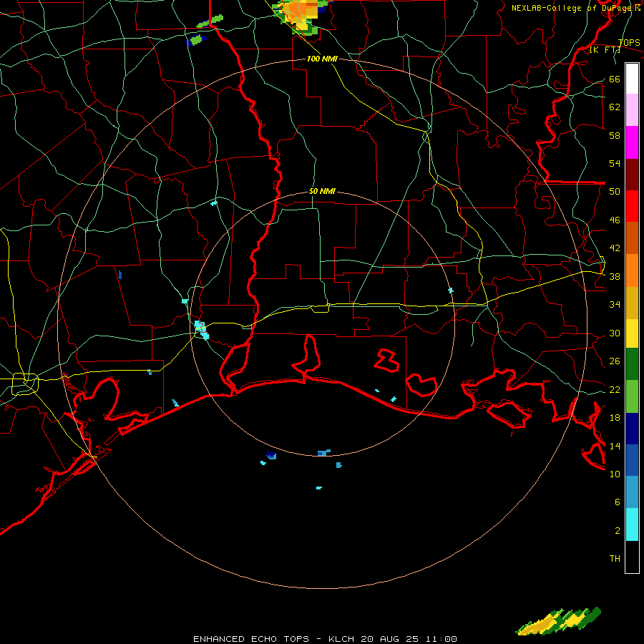This screenshot has width=644, height=644.
Task: Click the cyan echo cluster at highway junction
Action: (202, 330)
